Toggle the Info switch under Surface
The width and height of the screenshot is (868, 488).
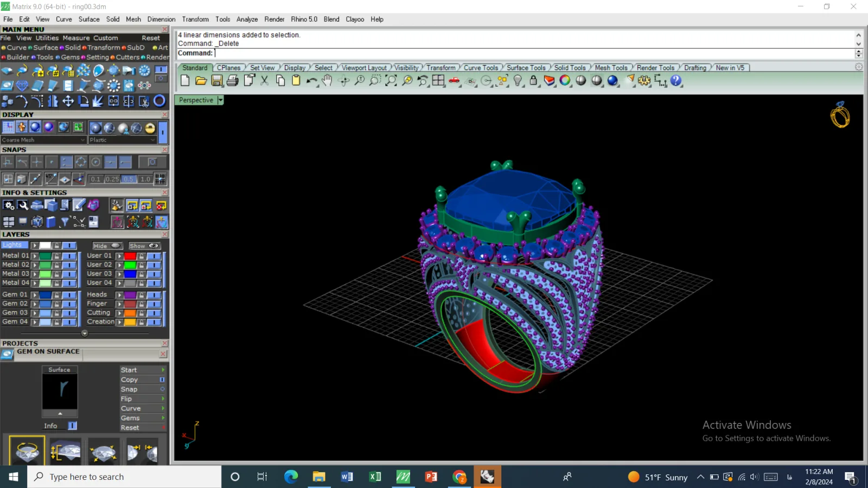[x=72, y=426]
